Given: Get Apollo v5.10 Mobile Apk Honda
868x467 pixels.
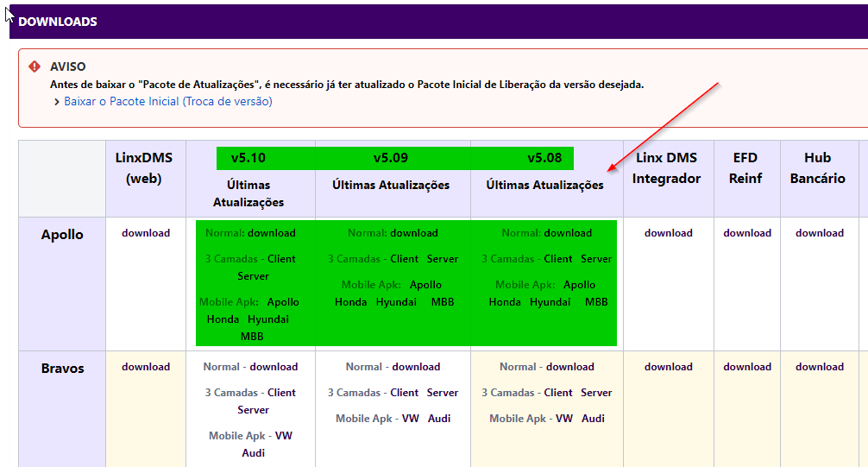Looking at the screenshot, I should click(x=223, y=319).
